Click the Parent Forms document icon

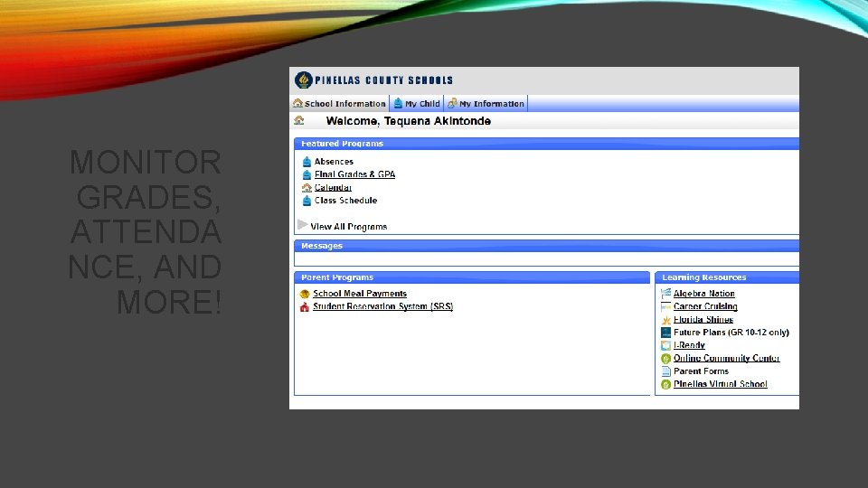click(666, 371)
